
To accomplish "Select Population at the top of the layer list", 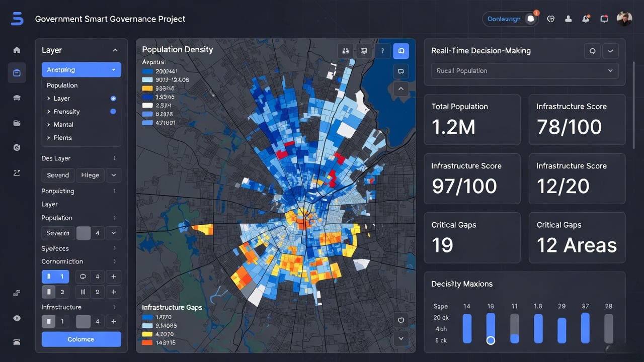I will (x=62, y=85).
